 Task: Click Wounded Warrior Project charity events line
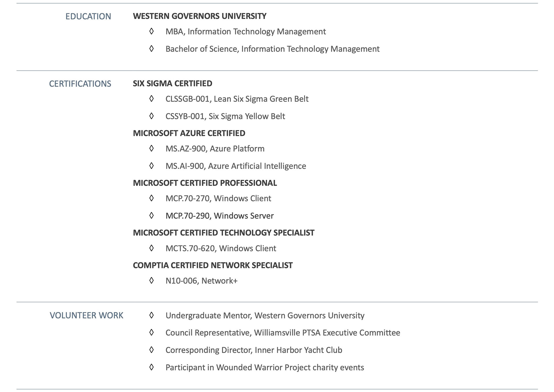click(x=265, y=367)
